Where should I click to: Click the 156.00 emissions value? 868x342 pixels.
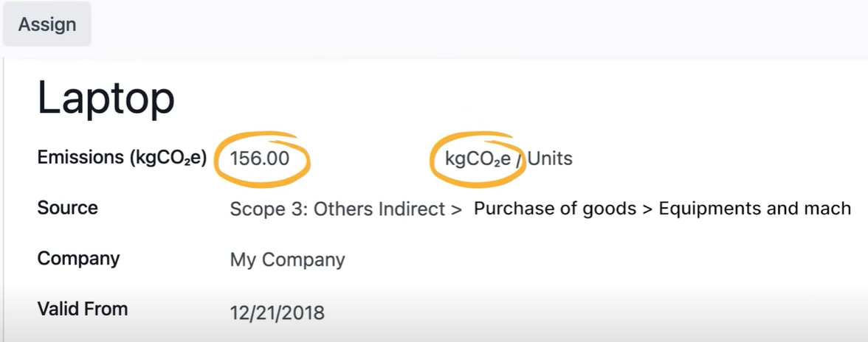[260, 158]
